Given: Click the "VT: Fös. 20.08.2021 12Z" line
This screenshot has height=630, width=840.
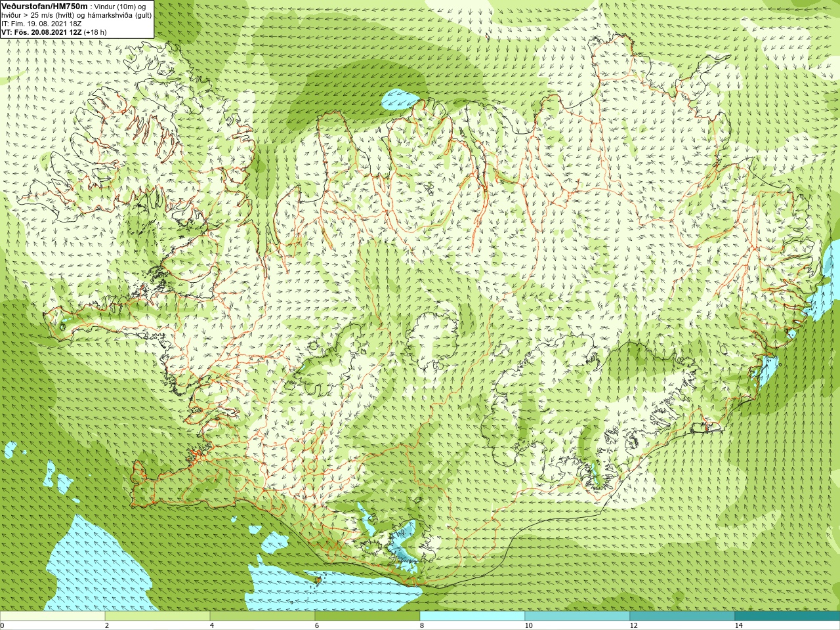Looking at the screenshot, I should [x=41, y=32].
